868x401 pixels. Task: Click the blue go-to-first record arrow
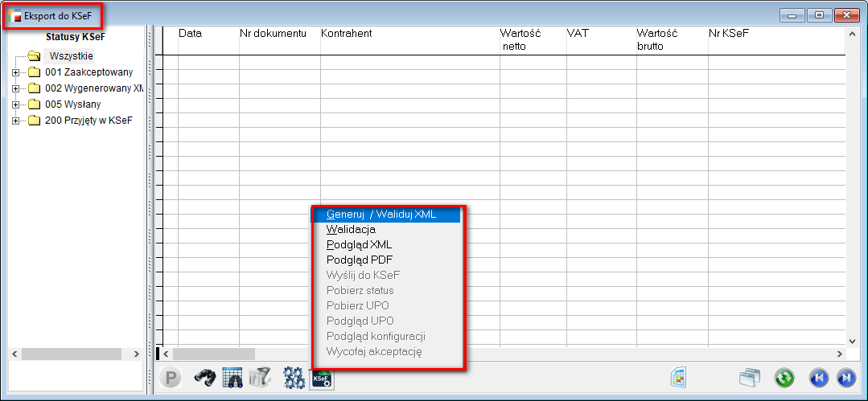pos(818,378)
